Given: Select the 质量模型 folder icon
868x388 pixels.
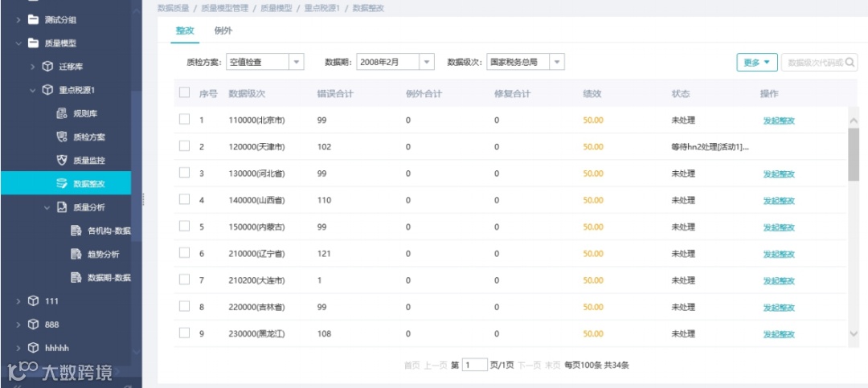Looking at the screenshot, I should point(34,43).
